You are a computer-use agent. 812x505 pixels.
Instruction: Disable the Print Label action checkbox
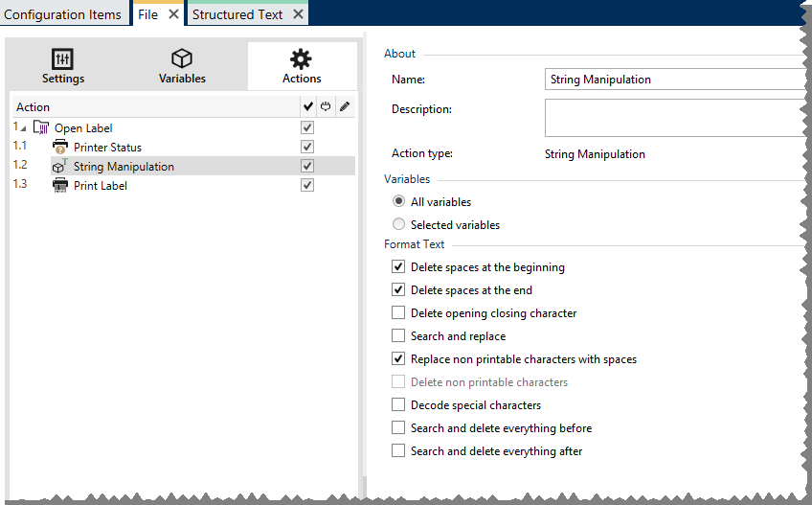(307, 185)
